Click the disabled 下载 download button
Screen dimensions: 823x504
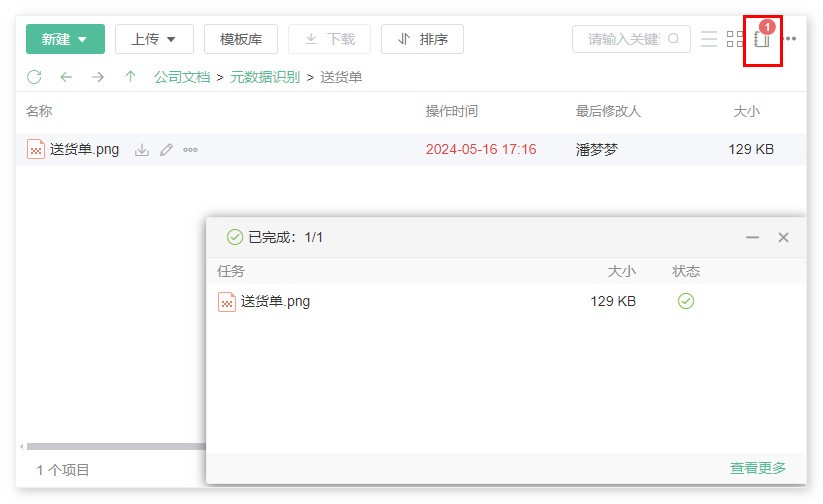pos(330,39)
